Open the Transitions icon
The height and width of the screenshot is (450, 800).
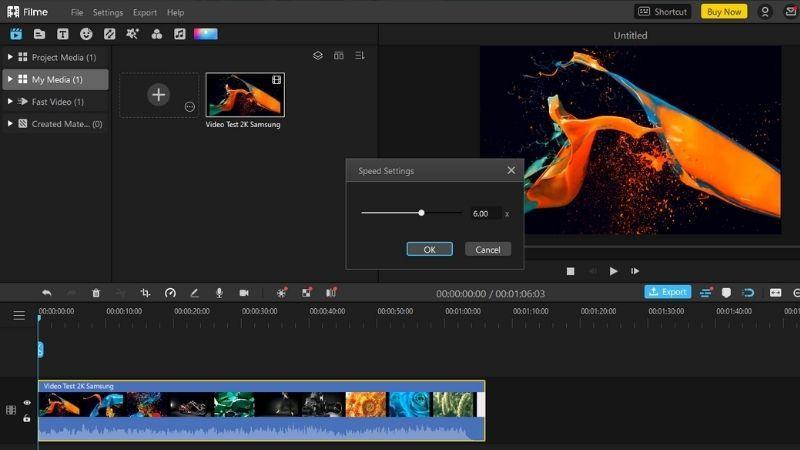coord(110,34)
